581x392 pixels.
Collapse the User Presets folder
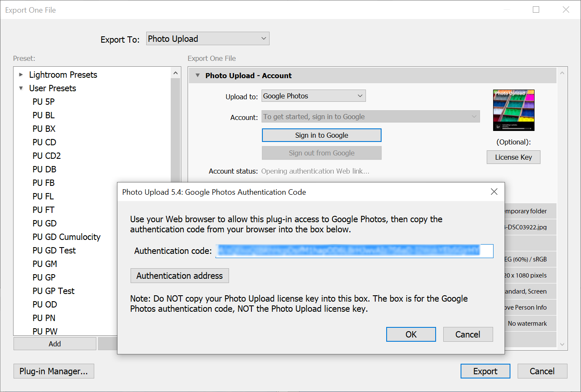click(x=21, y=88)
